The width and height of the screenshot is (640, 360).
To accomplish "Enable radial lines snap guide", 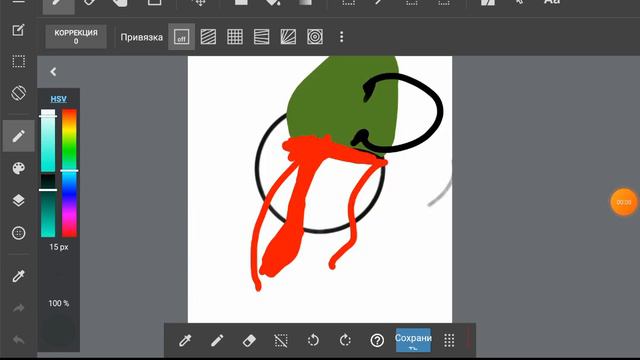I will 288,37.
